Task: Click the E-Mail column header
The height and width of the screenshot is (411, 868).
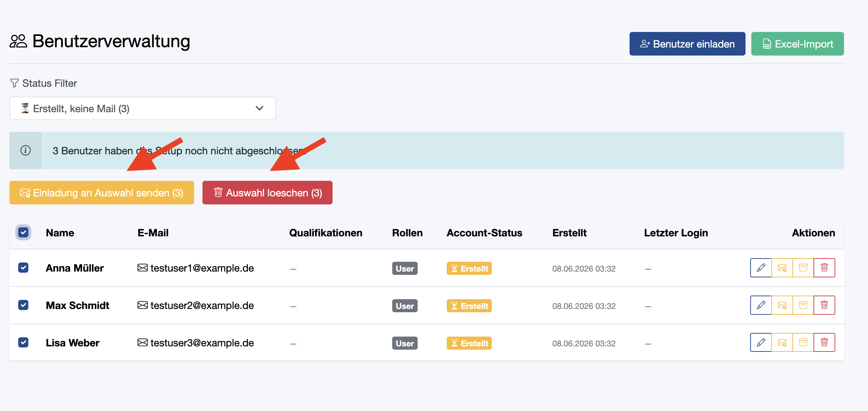Action: [x=153, y=233]
